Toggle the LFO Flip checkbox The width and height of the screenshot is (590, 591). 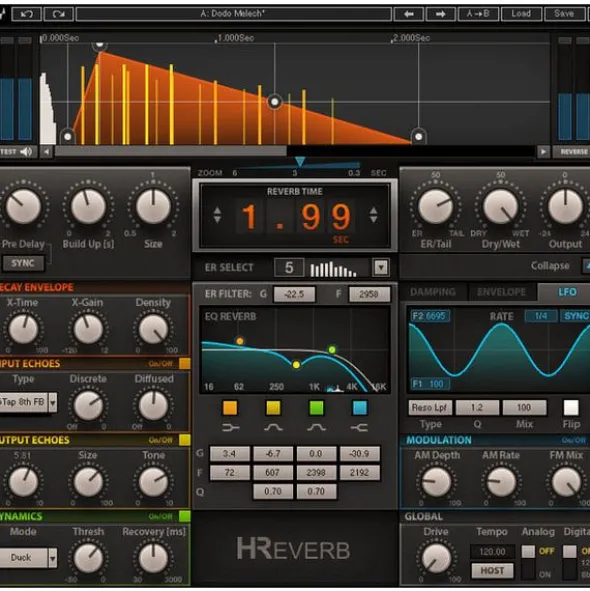571,407
